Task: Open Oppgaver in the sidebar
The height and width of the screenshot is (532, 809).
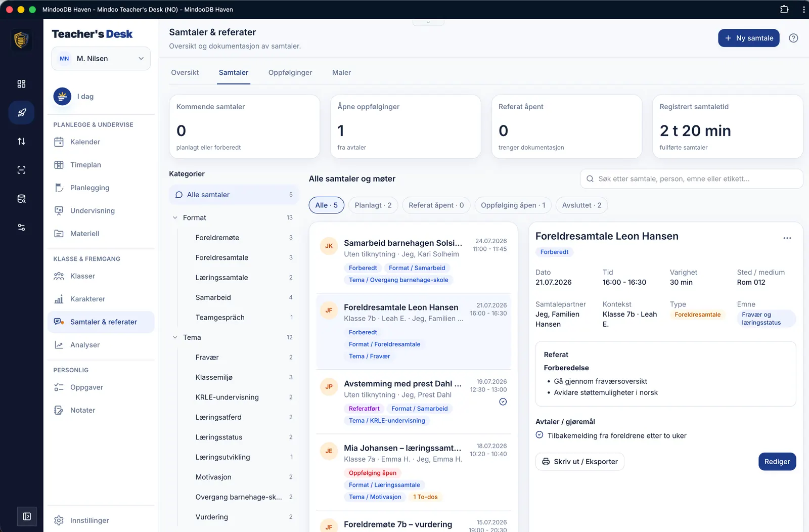Action: 101,387
